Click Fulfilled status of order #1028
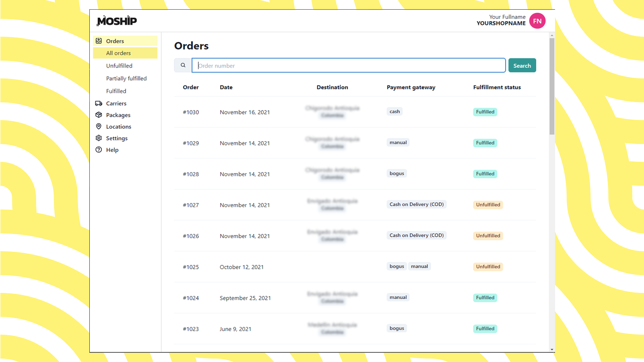Viewport: 644px width, 362px height. pos(485,174)
